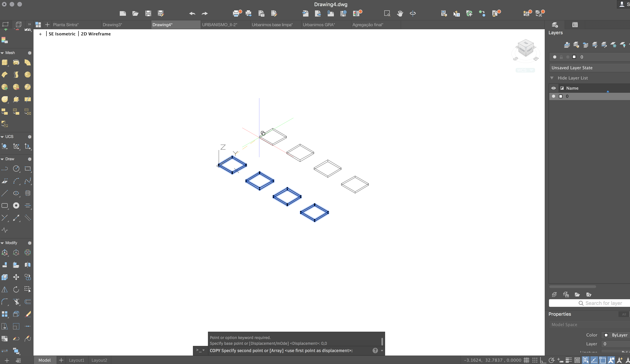
Task: Select the Mirror tool in Modify palette
Action: coord(5,289)
